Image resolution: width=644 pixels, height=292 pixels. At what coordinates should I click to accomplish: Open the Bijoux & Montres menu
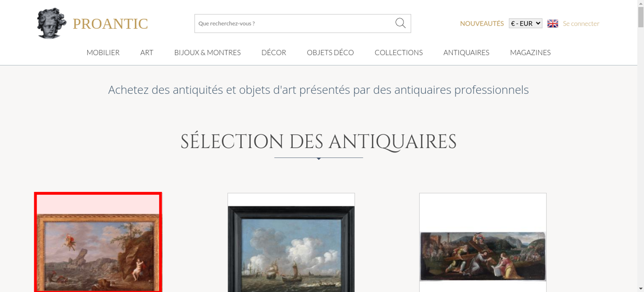coord(207,52)
